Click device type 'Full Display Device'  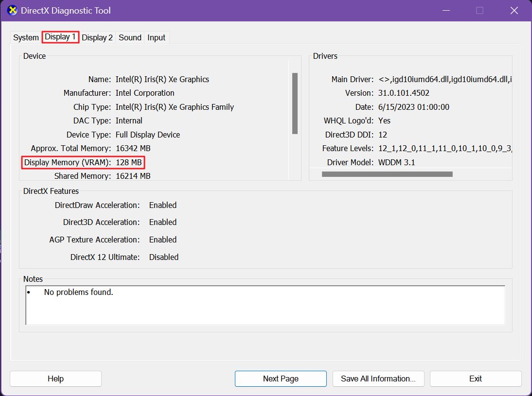click(x=148, y=135)
